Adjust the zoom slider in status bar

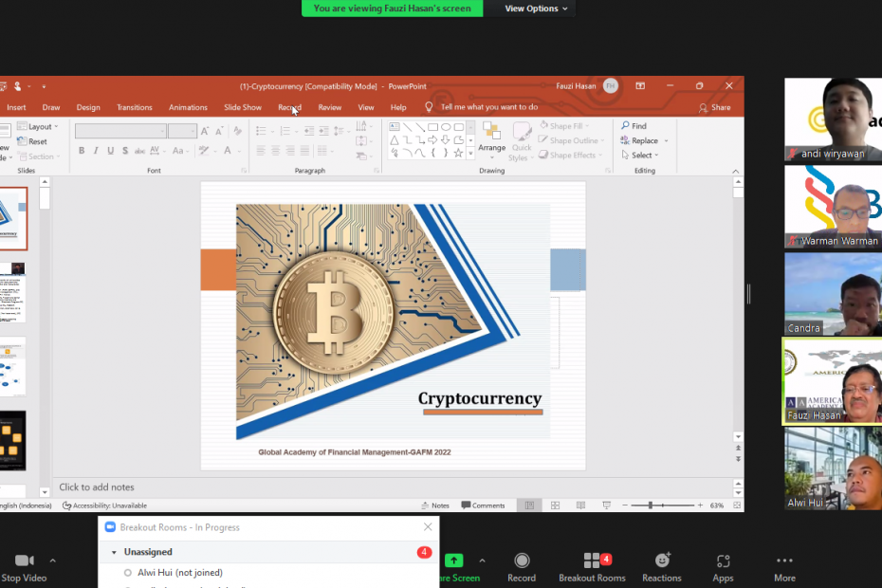click(651, 505)
